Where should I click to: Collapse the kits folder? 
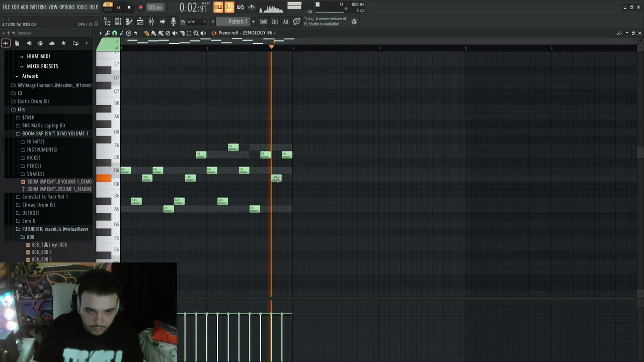pos(21,109)
